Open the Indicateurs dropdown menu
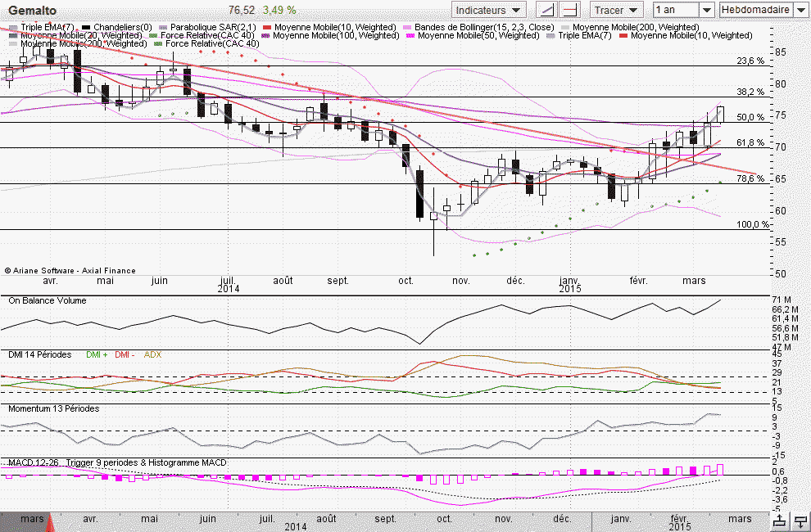 (488, 10)
